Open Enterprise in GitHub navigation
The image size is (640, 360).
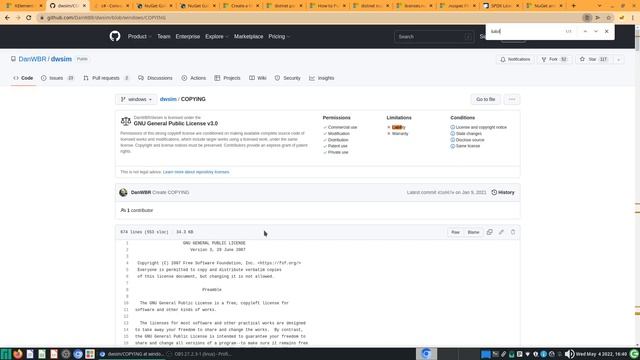188,36
